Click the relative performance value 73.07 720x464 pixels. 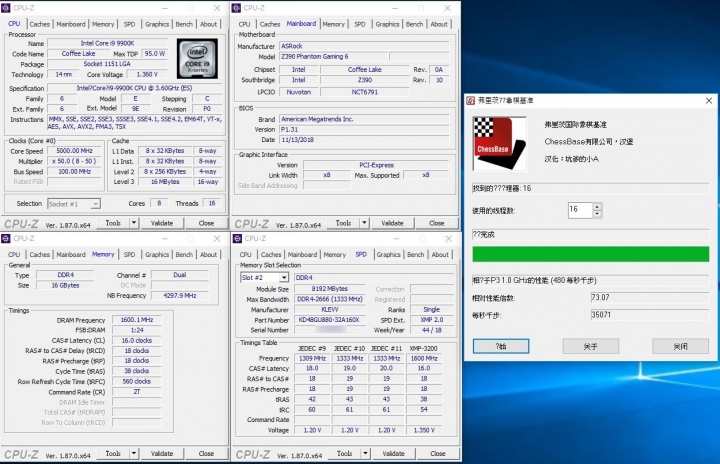(650, 297)
